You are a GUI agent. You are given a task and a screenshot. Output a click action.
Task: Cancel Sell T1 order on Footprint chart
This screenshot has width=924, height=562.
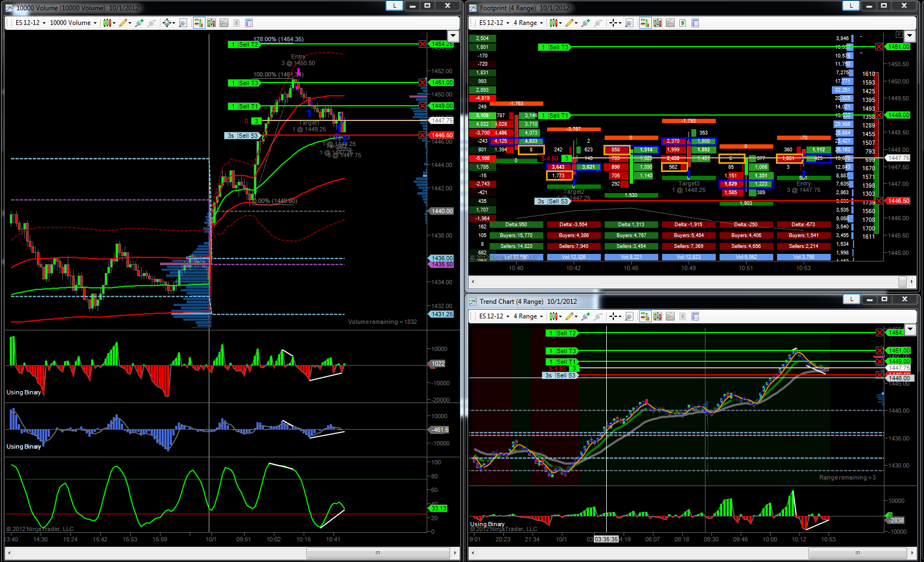pos(879,115)
